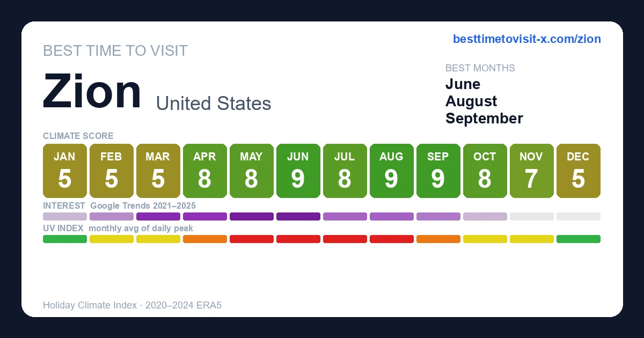Screen dimensions: 644x338
Task: Click June in the best months list
Action: [x=463, y=84]
